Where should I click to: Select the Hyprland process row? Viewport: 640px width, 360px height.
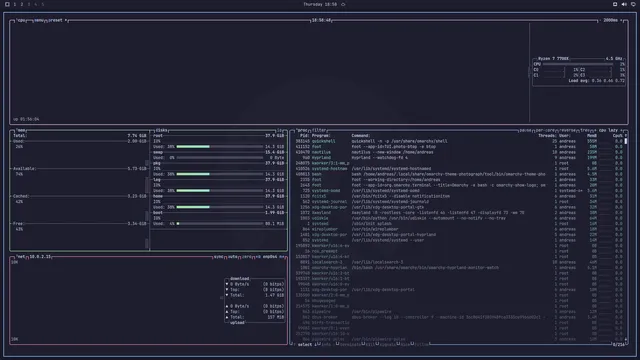click(459, 158)
